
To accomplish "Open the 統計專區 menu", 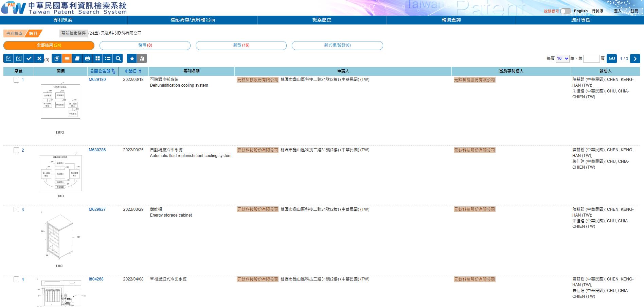I will point(580,20).
